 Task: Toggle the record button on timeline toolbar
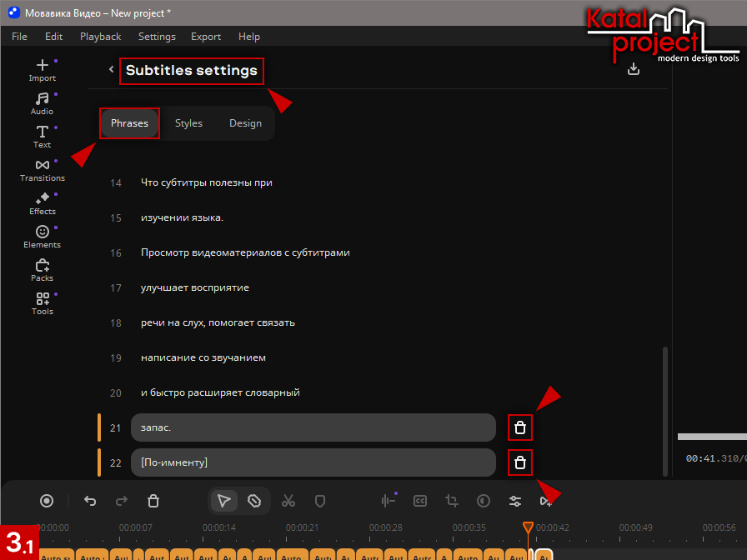[48, 501]
